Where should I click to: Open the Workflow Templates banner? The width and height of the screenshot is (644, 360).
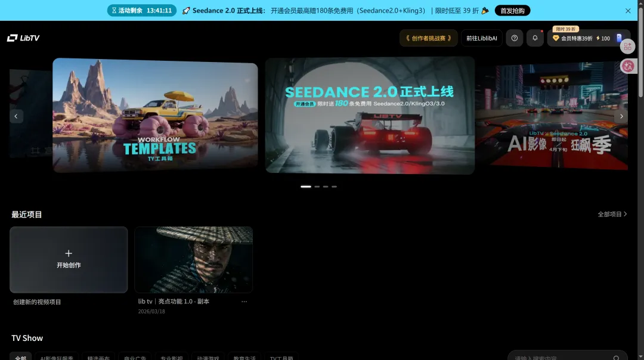click(155, 115)
